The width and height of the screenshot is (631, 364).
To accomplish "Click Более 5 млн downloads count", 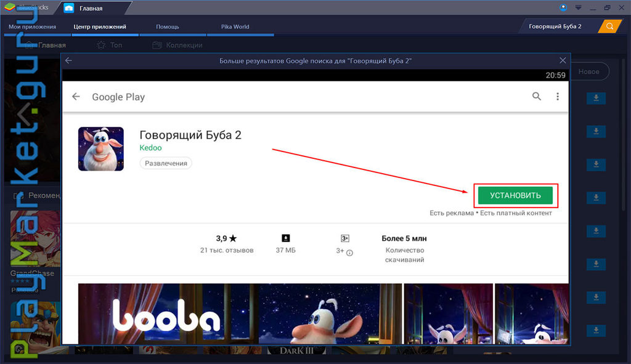I will 404,238.
